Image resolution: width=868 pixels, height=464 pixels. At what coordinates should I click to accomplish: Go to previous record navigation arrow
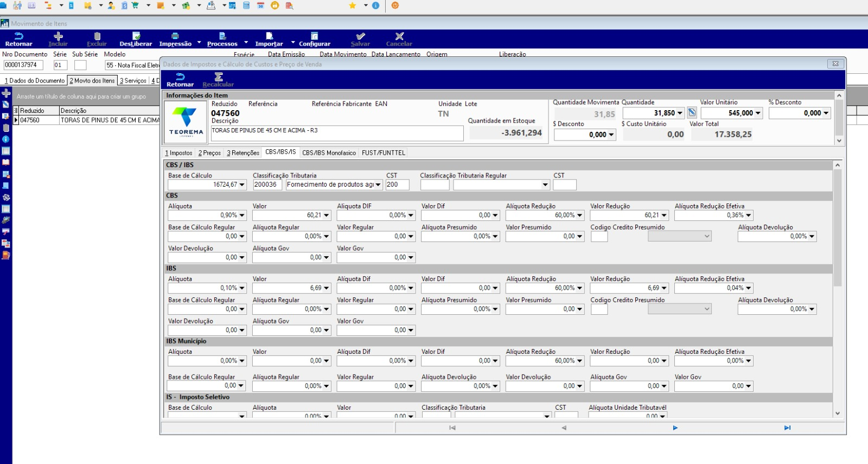coord(564,428)
